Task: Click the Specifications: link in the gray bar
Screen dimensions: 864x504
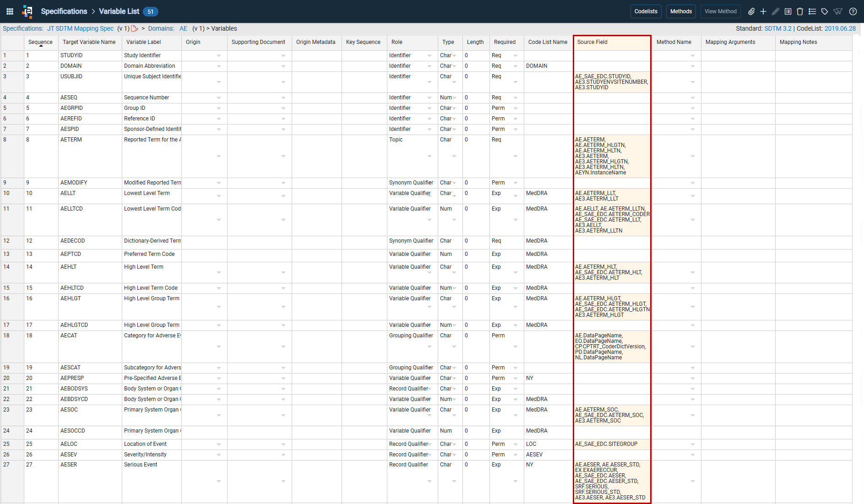Action: coord(23,28)
